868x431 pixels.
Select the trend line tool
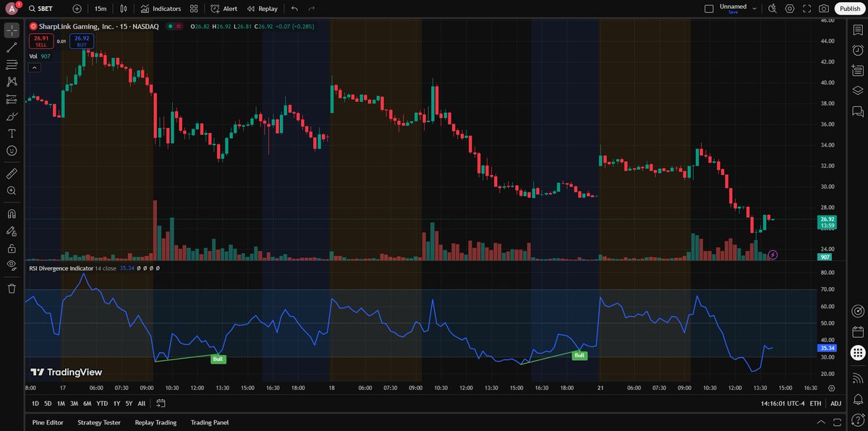coord(12,48)
